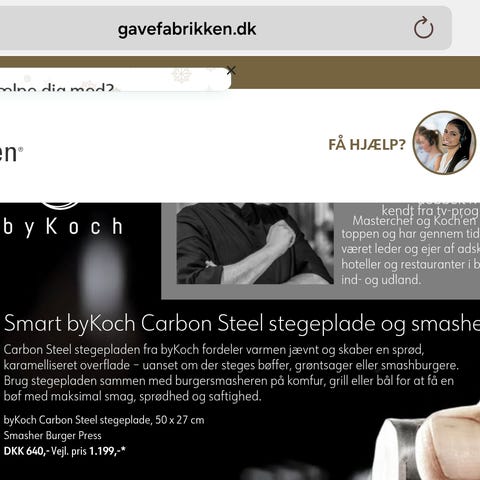
Task: Click the partial Gavefabrikken logo at left
Action: (x=11, y=153)
